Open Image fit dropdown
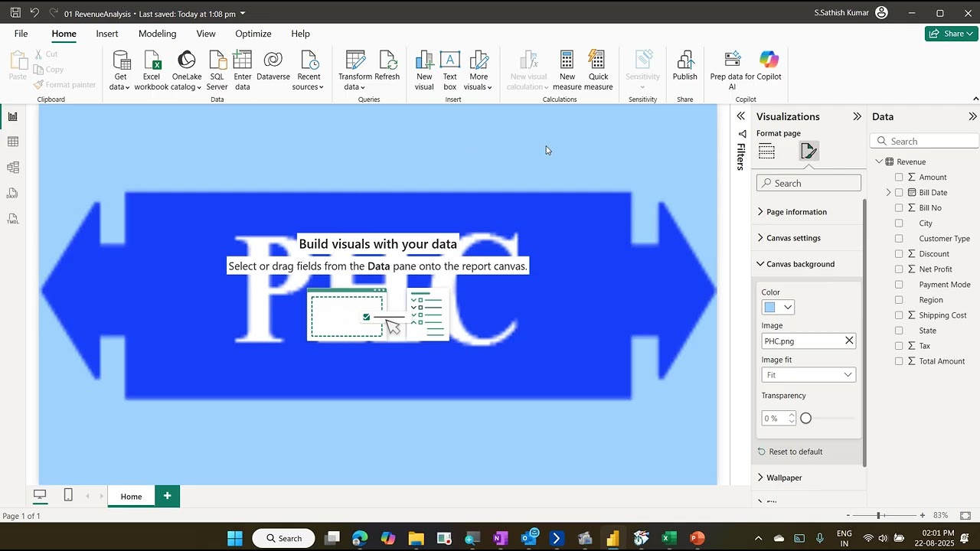Viewport: 980px width, 551px height. [808, 374]
